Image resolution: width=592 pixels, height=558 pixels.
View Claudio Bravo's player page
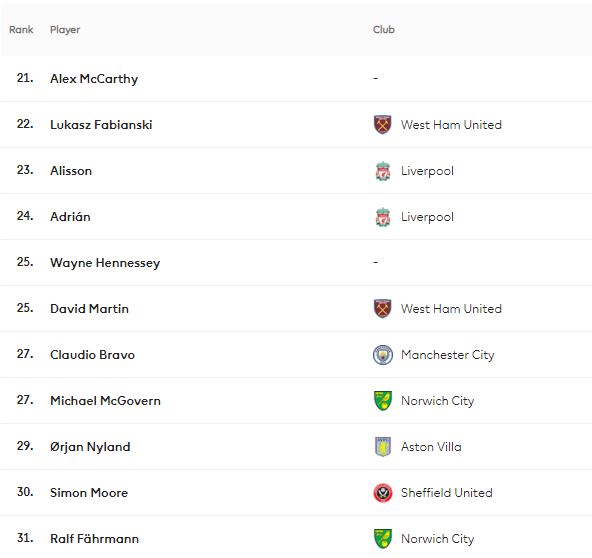(92, 355)
